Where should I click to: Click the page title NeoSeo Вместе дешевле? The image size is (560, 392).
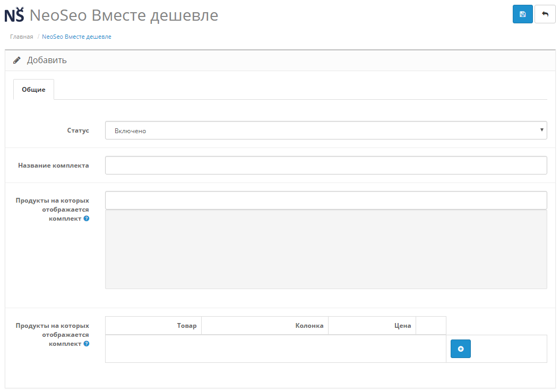[124, 15]
